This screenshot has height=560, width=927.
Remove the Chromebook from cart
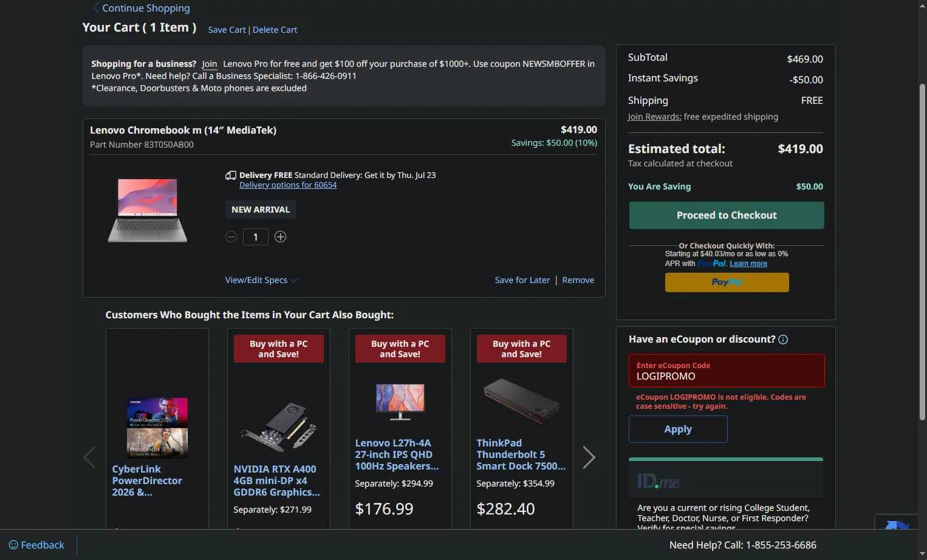coord(578,280)
